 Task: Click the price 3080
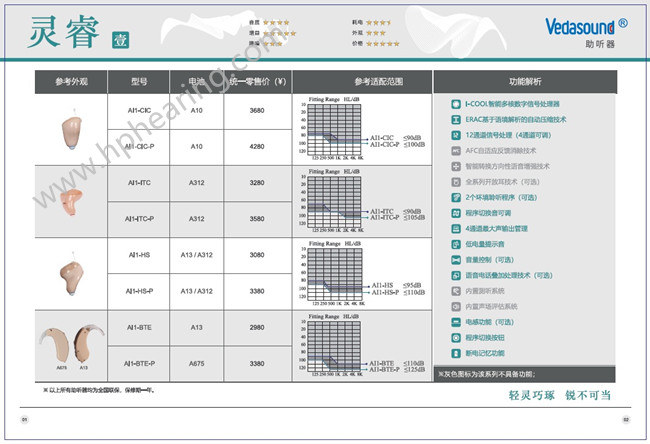coord(257,255)
